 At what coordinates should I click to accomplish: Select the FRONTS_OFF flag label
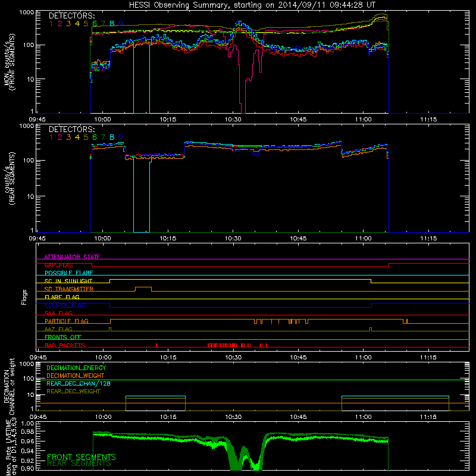click(x=63, y=337)
